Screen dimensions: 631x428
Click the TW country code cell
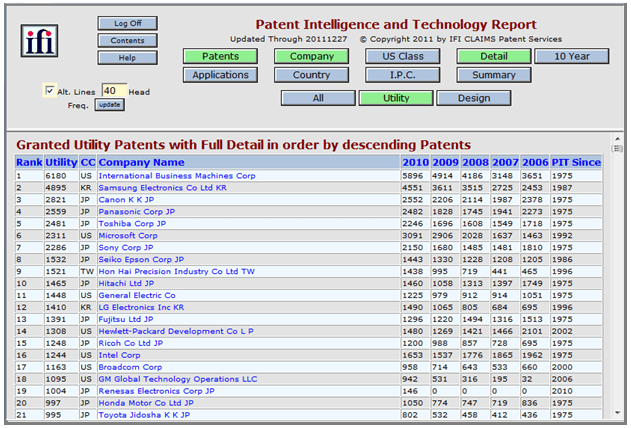(87, 272)
